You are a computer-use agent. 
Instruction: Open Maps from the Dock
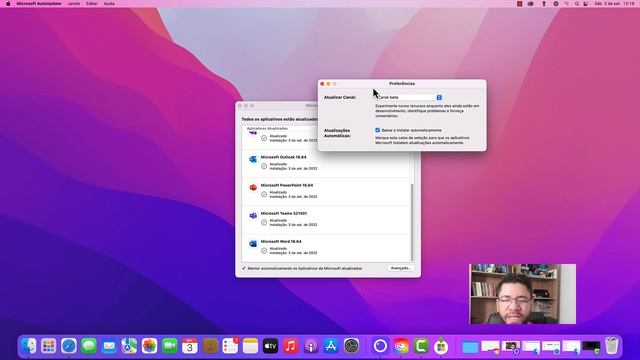tap(129, 346)
